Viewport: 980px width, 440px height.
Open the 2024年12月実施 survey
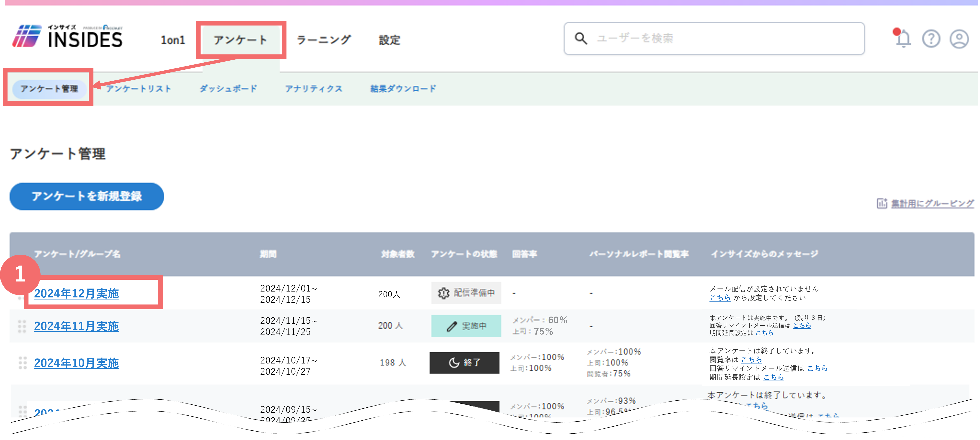77,294
